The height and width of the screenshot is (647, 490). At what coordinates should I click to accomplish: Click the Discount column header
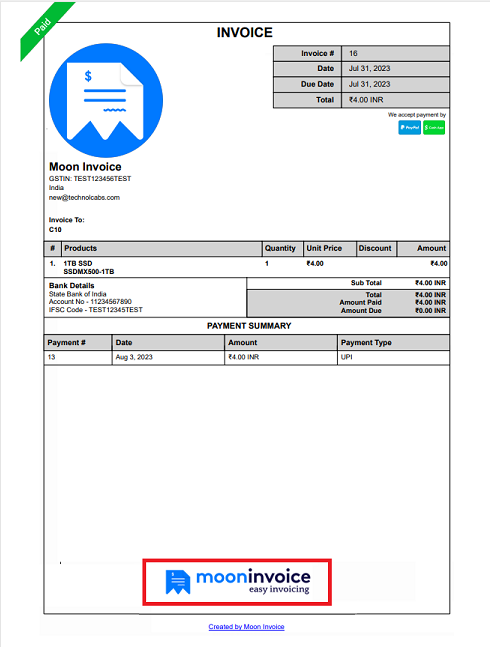(375, 248)
